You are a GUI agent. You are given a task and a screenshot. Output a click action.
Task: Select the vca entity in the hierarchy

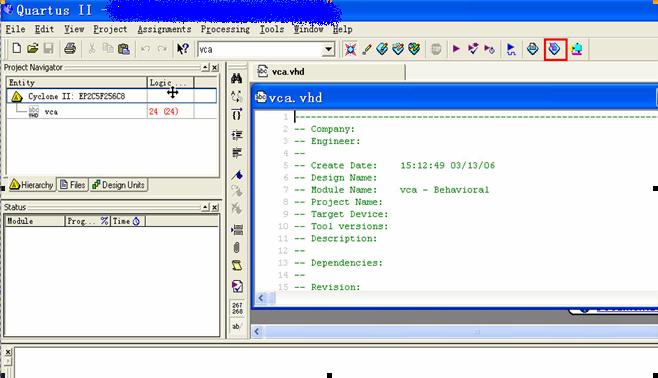point(51,112)
